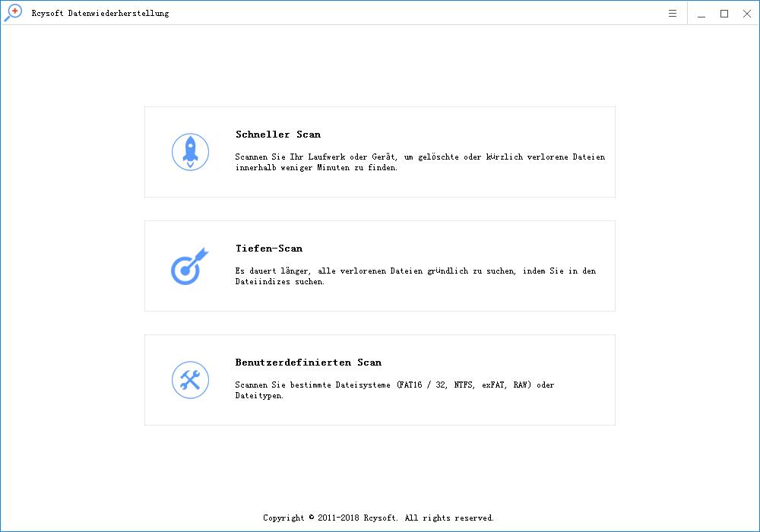The height and width of the screenshot is (532, 760).
Task: Minimize the Rcysoft window
Action: [701, 14]
